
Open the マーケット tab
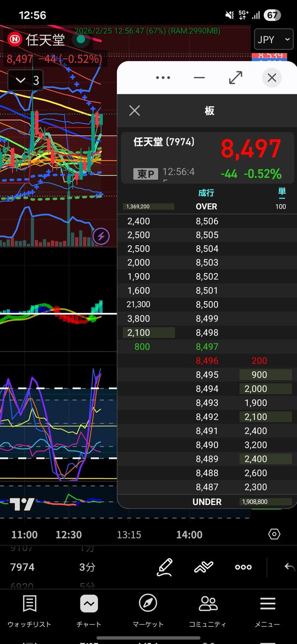[148, 612]
